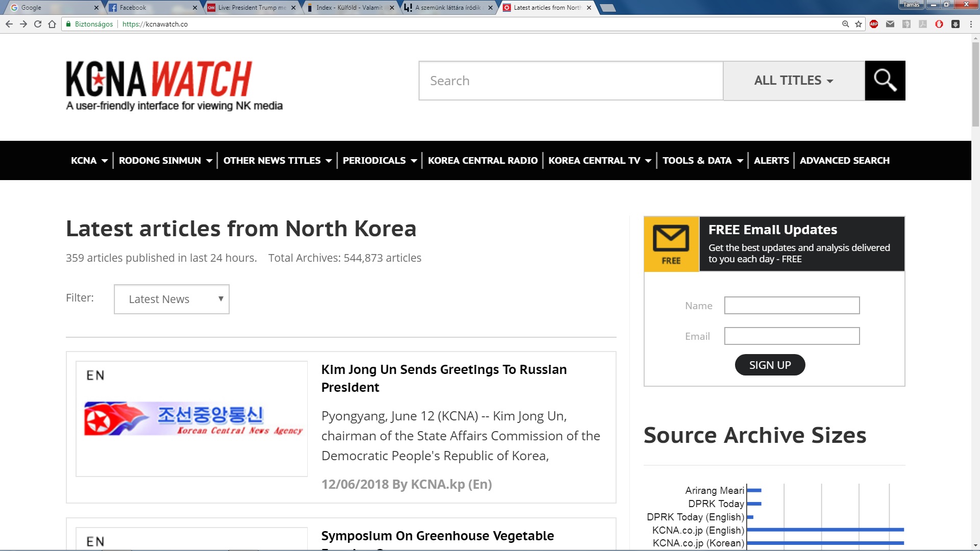Click the secure padlock icon
The height and width of the screenshot is (551, 980).
tap(68, 24)
